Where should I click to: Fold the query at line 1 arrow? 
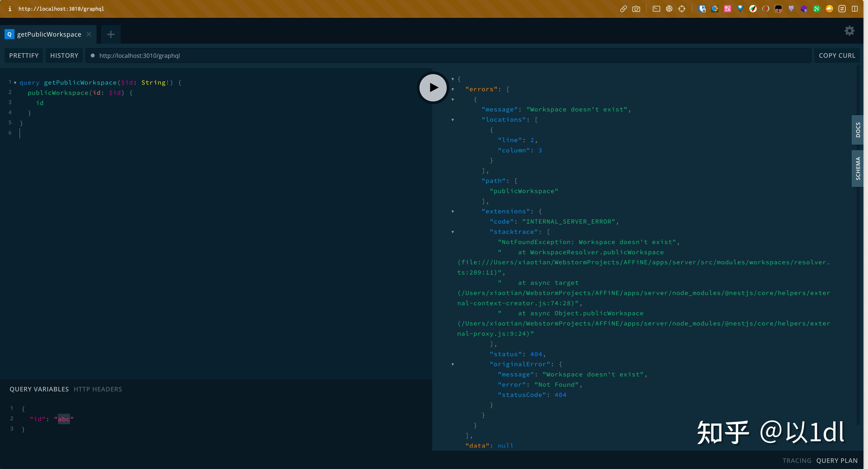(15, 83)
